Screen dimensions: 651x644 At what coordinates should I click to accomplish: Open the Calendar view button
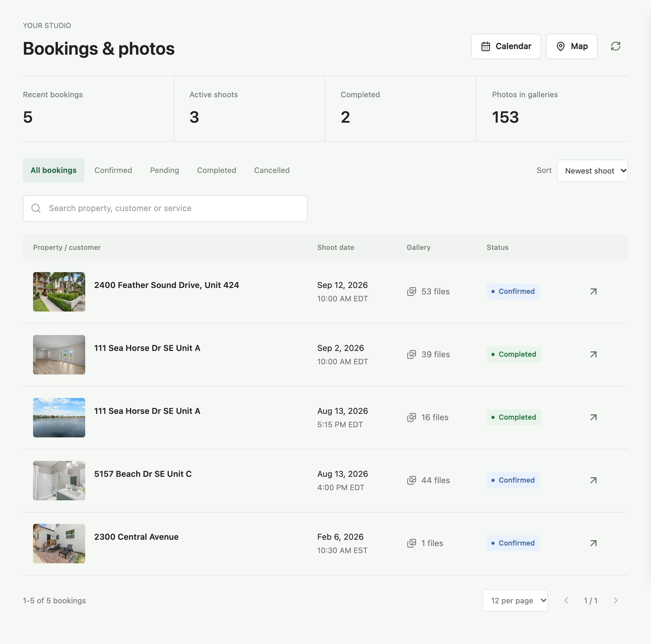506,46
